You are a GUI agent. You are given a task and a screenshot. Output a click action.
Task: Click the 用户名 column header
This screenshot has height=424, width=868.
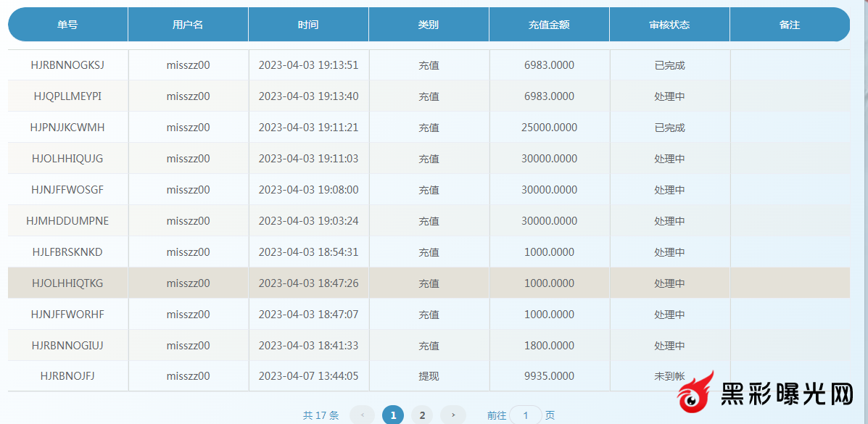pyautogui.click(x=188, y=25)
